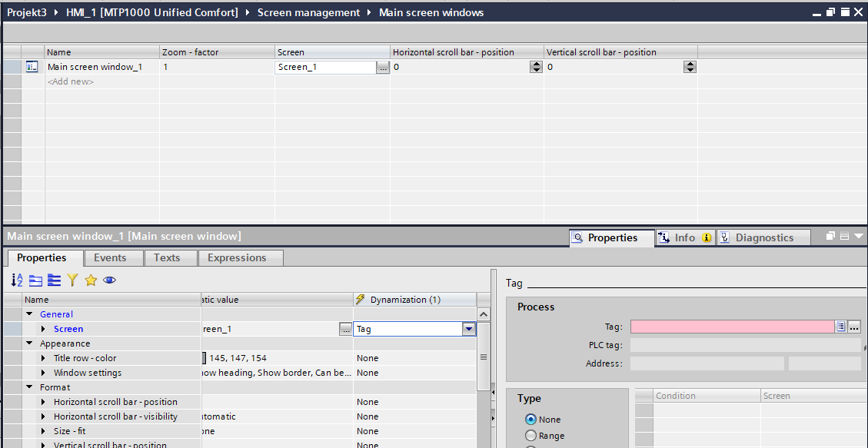The image size is (868, 448).
Task: Open the Dynamization dropdown showing Tag
Action: pos(468,329)
